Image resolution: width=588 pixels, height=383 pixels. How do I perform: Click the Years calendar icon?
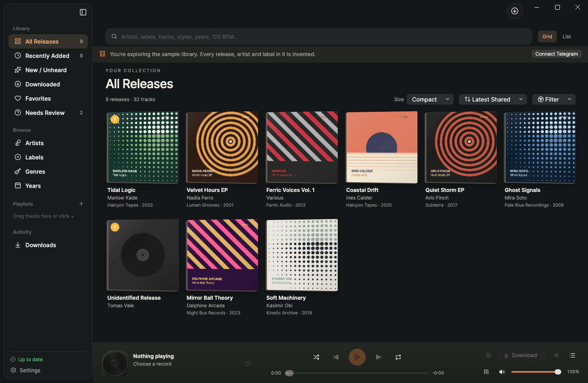point(18,186)
